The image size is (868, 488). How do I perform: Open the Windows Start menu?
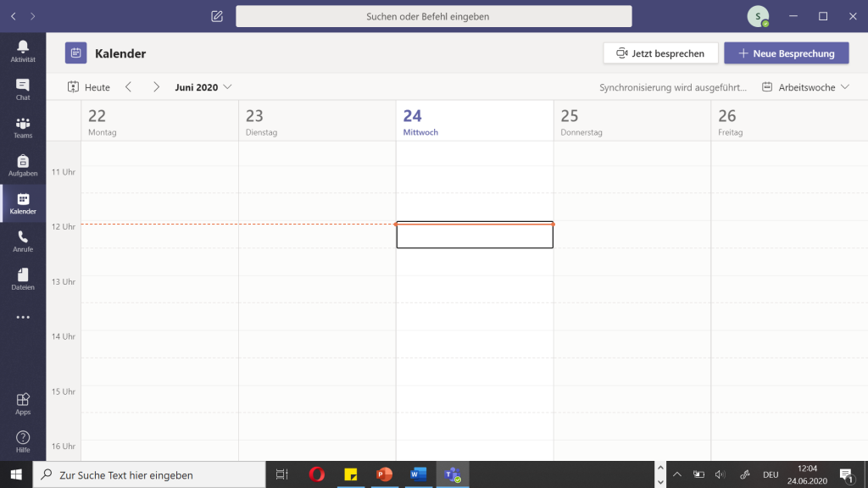coord(16,474)
